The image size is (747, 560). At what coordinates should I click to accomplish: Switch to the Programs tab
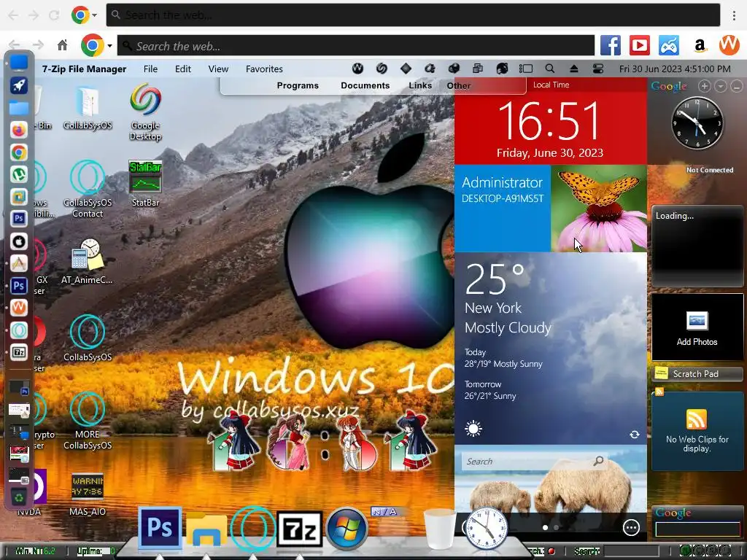298,86
